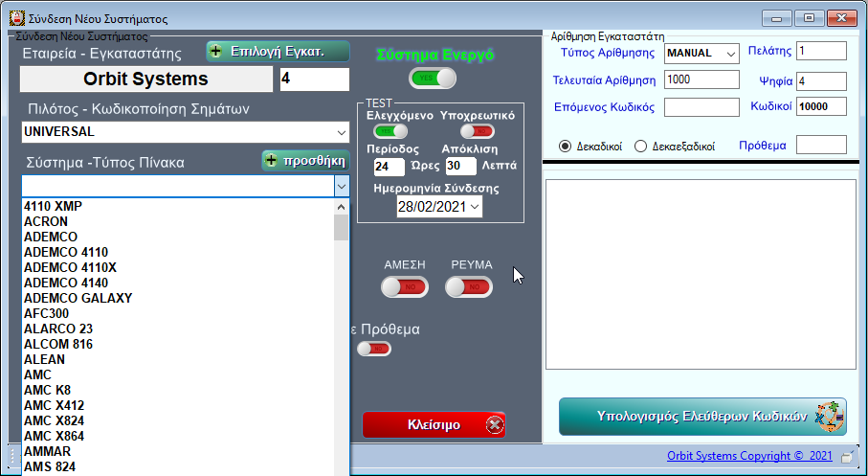Click the calculator icon on Υπολογισμός button
Image resolution: width=868 pixels, height=476 pixels.
828,418
